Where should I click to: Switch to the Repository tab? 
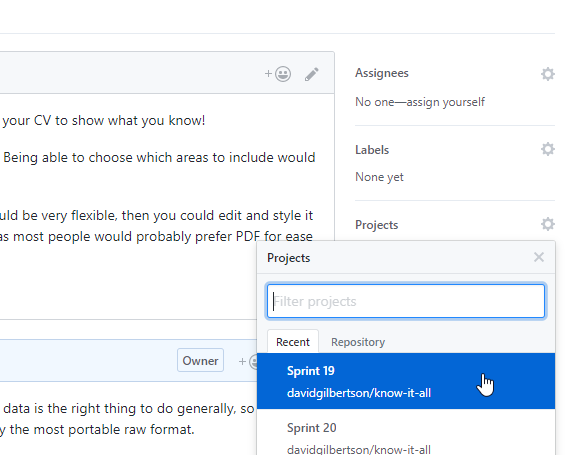tap(358, 342)
